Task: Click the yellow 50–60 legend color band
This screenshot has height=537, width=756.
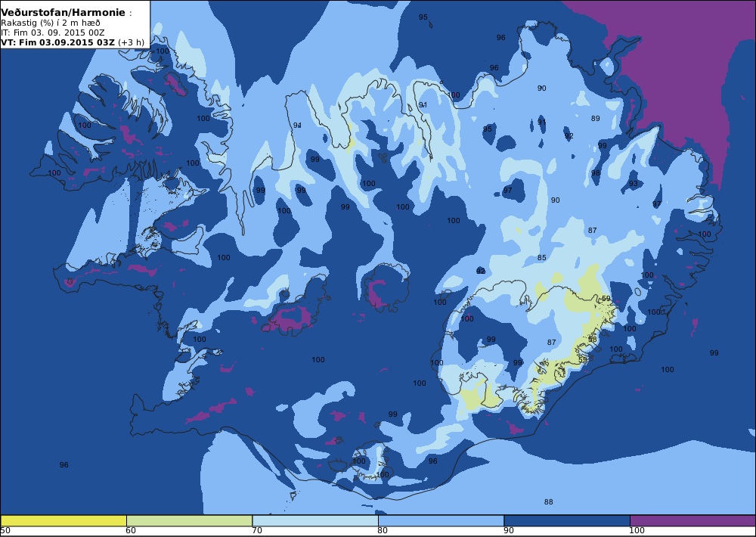Action: click(x=64, y=521)
